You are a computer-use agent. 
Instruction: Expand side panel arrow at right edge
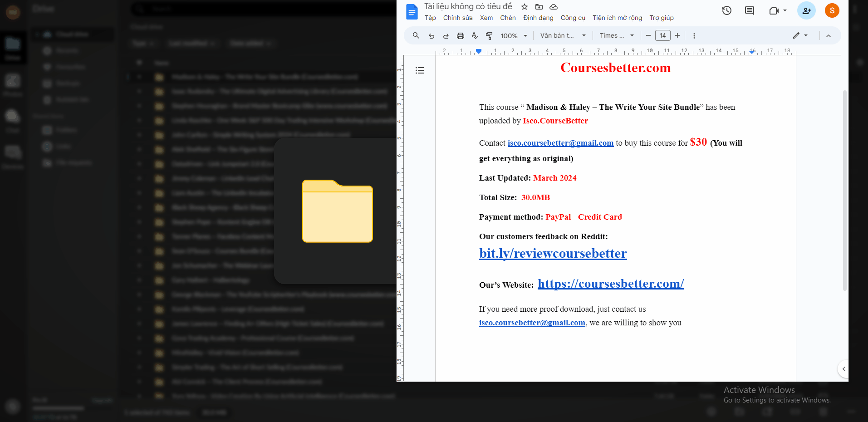tap(843, 369)
